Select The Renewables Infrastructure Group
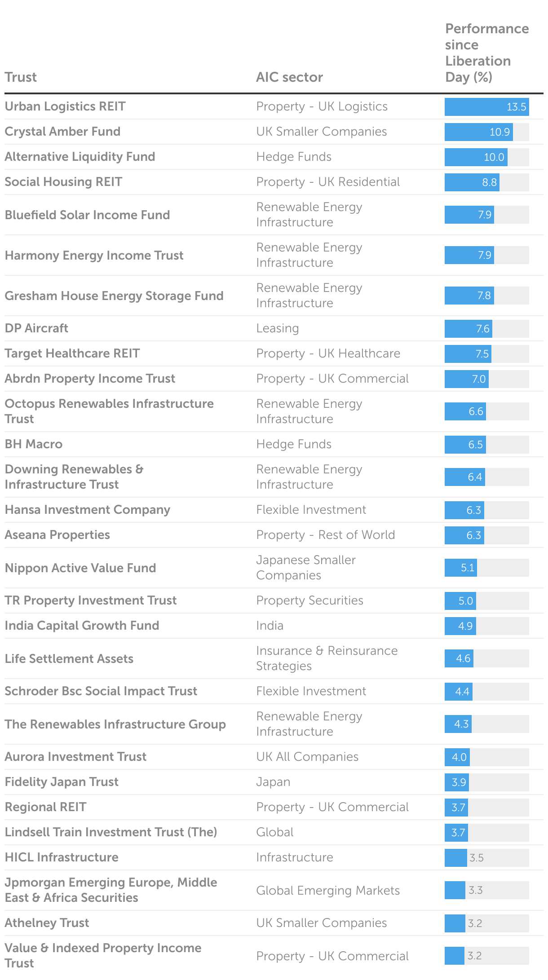Screen dimensions: 548x980 pyautogui.click(x=115, y=724)
